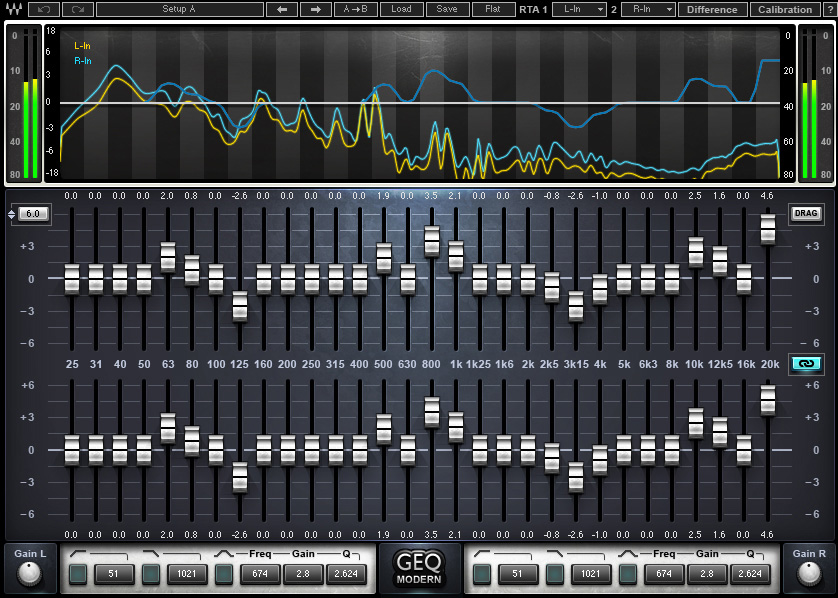Switch to Difference view

712,9
